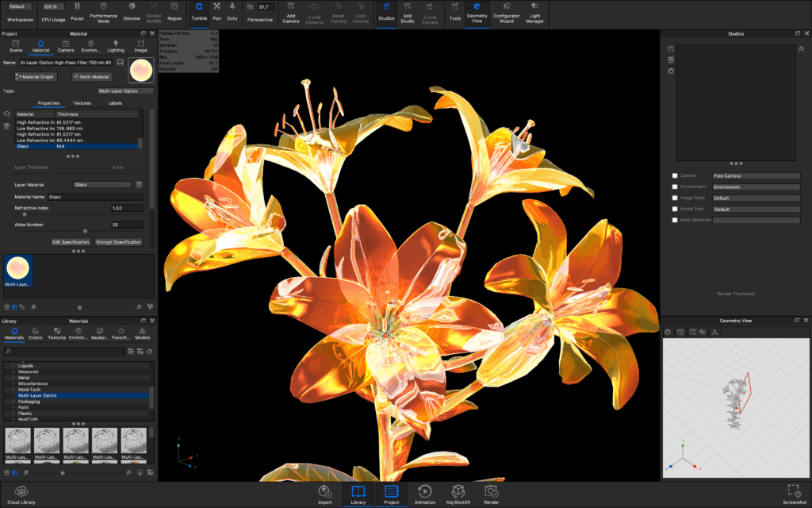Screen dimensions: 812x508
Task: Check the Model Sets checkbox
Action: pyautogui.click(x=675, y=209)
